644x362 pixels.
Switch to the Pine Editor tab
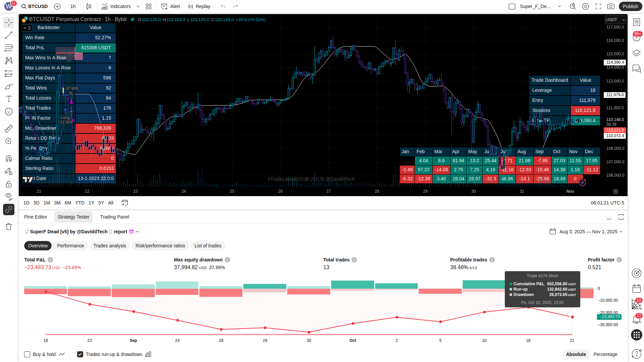[36, 217]
